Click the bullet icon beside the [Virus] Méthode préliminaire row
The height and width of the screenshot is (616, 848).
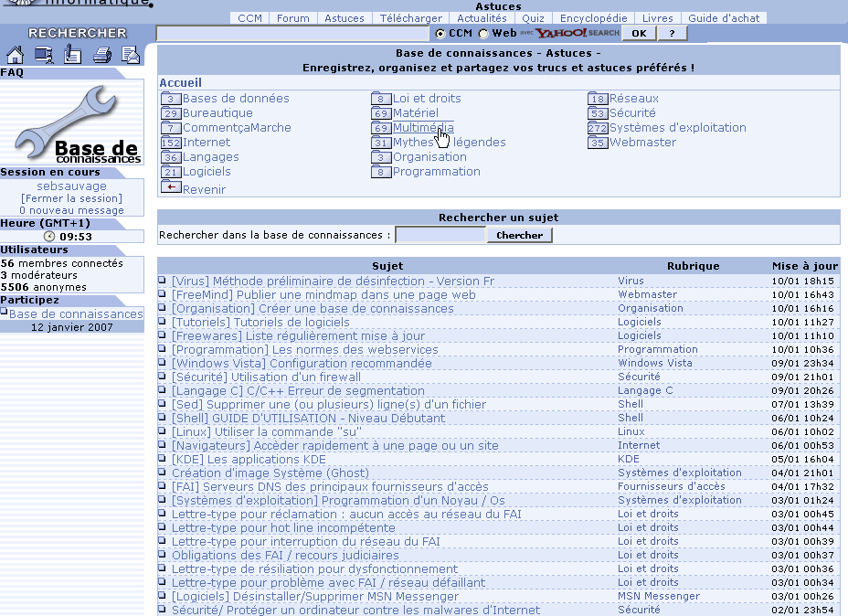tap(162, 280)
